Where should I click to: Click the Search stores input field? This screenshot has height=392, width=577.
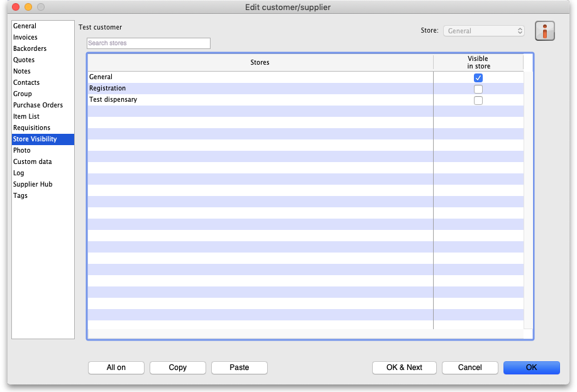[x=148, y=43]
